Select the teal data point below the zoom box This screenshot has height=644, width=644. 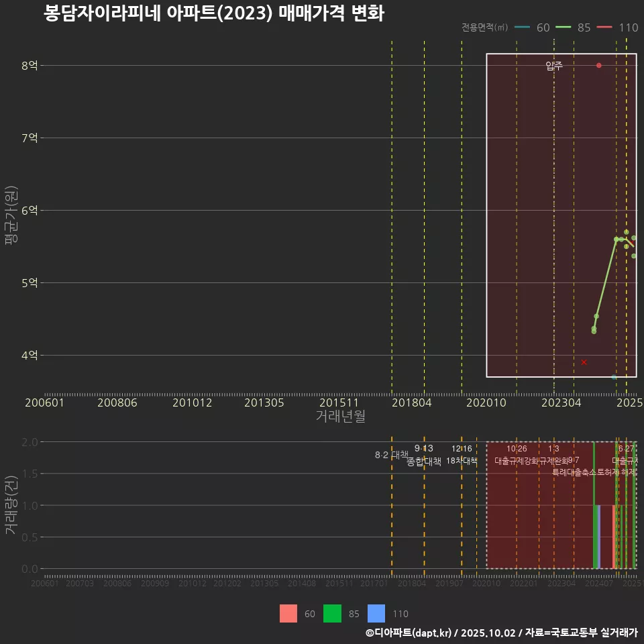tap(614, 378)
